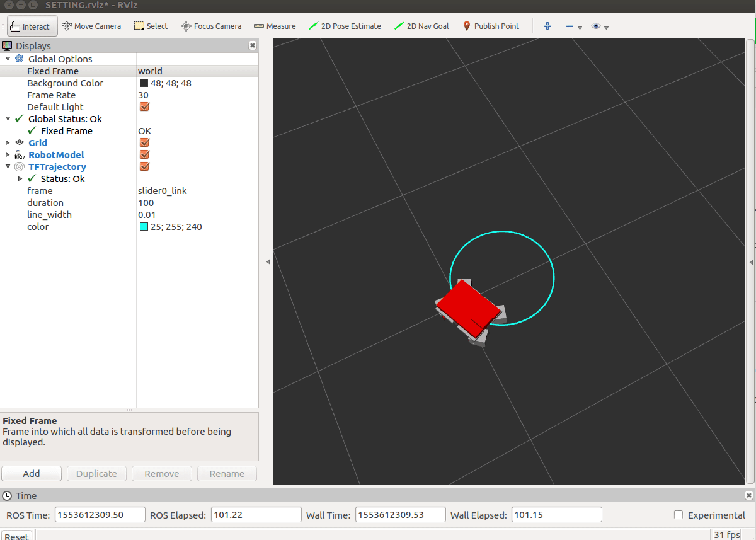The height and width of the screenshot is (540, 756).
Task: Click the right panel expand arrow handle
Action: point(751,261)
